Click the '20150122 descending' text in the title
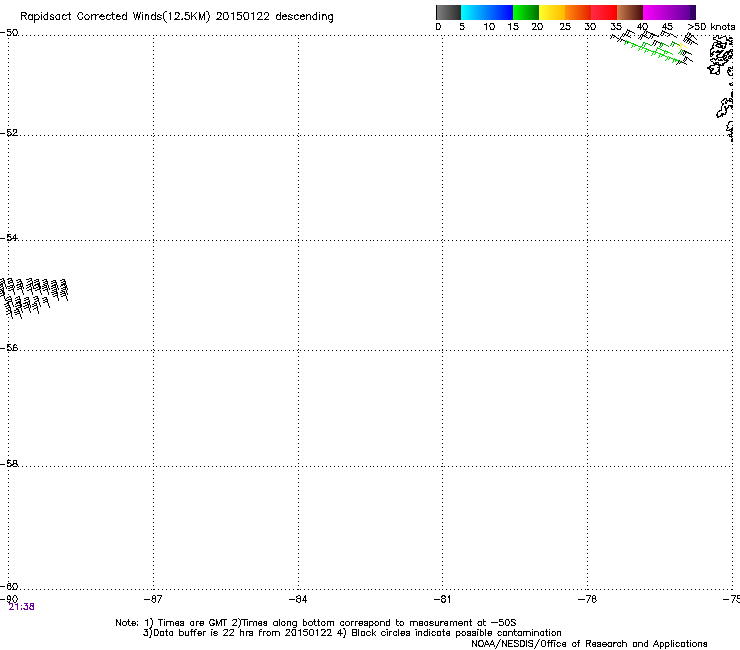The image size is (740, 650). (274, 16)
